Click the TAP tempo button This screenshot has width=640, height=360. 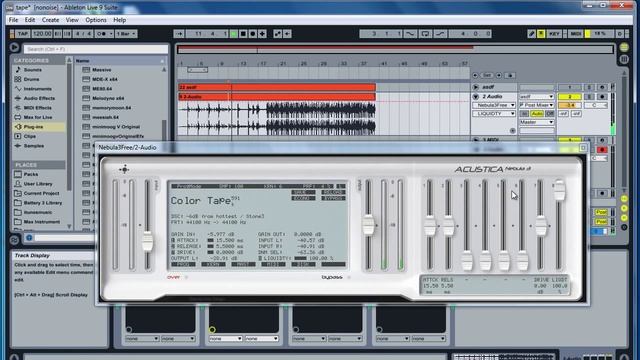(23, 34)
